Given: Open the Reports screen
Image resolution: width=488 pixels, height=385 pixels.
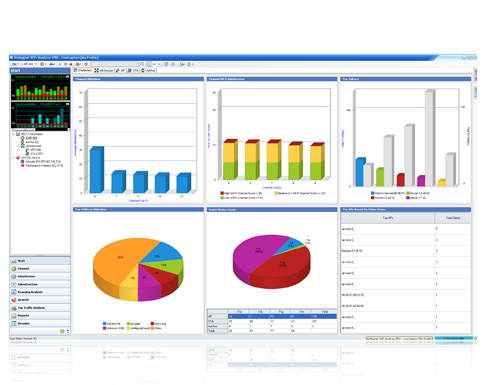Looking at the screenshot, I should coord(40,315).
